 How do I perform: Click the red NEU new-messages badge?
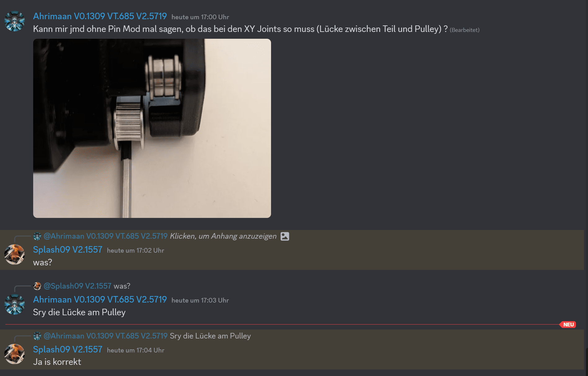pos(568,325)
